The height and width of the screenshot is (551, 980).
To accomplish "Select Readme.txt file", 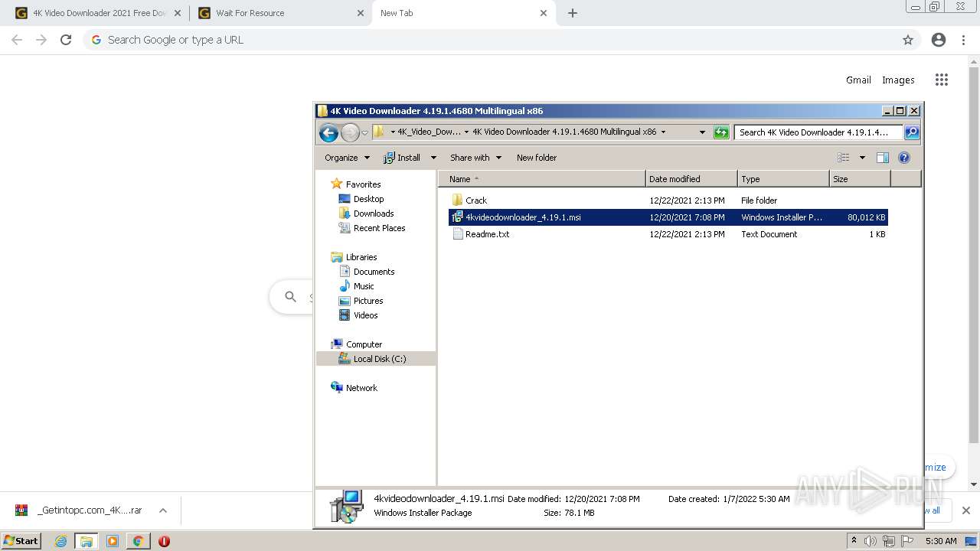I will [x=487, y=234].
